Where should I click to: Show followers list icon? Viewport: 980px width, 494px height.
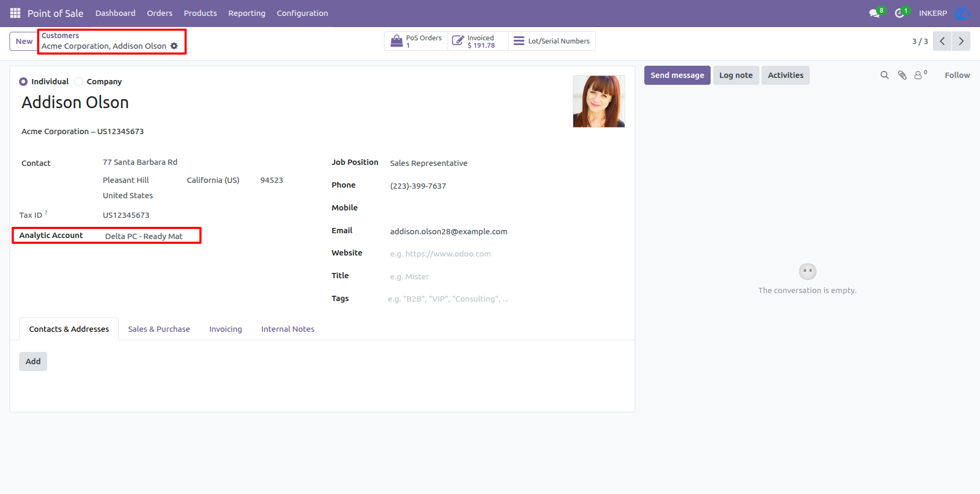click(x=921, y=75)
